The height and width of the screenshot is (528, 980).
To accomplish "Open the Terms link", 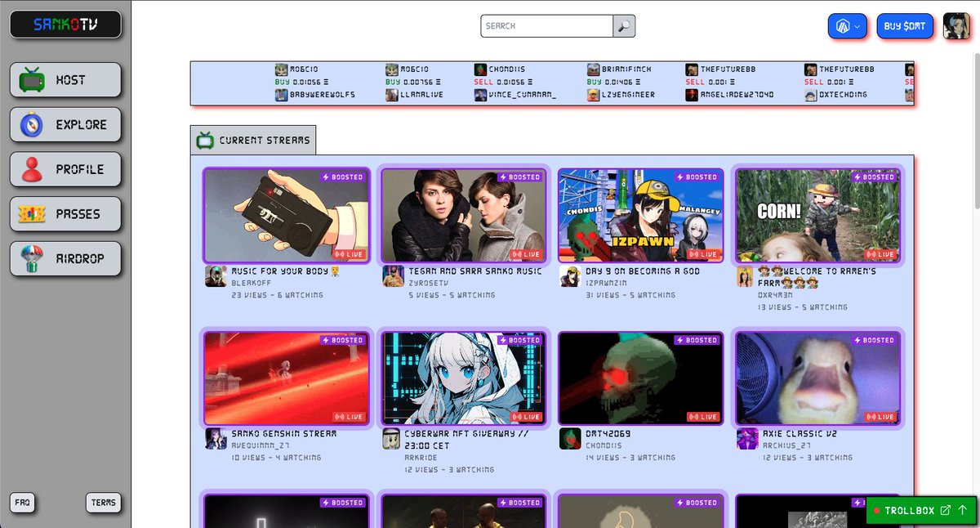I will click(104, 503).
